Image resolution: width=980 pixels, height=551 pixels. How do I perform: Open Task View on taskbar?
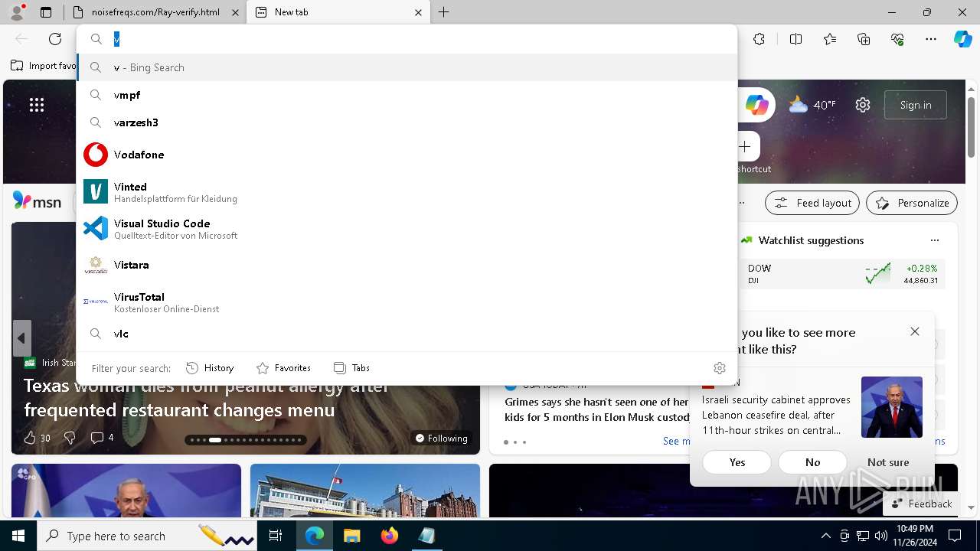pyautogui.click(x=276, y=536)
